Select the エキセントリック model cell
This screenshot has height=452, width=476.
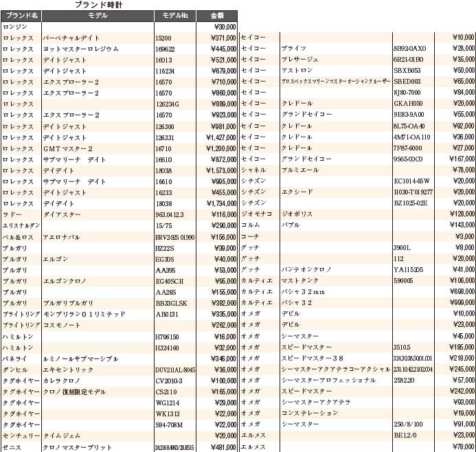click(x=68, y=370)
